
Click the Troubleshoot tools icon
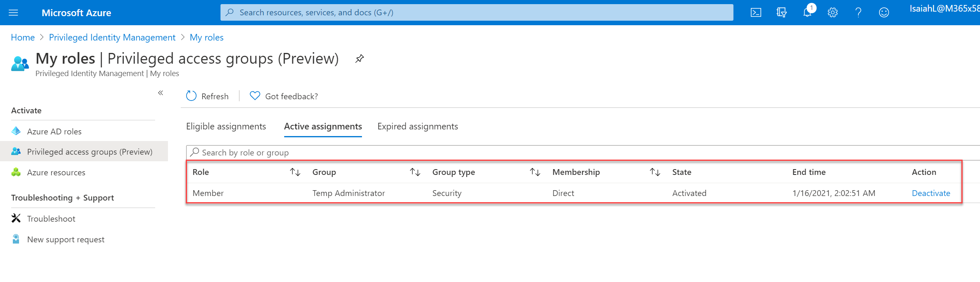(x=16, y=218)
